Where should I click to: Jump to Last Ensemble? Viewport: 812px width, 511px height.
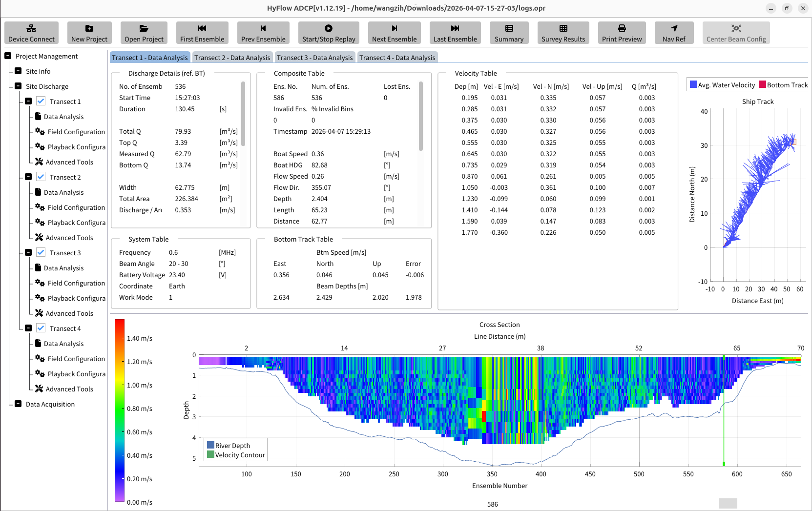(455, 33)
